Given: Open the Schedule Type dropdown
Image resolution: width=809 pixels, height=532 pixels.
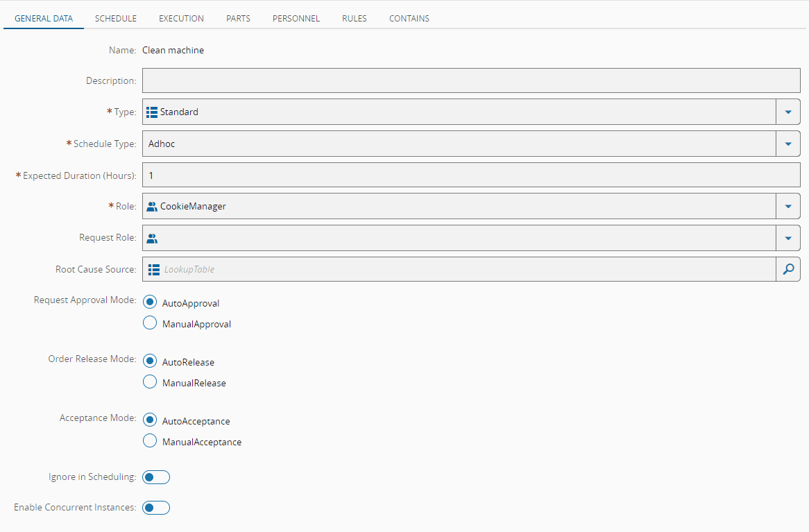Looking at the screenshot, I should (x=787, y=144).
